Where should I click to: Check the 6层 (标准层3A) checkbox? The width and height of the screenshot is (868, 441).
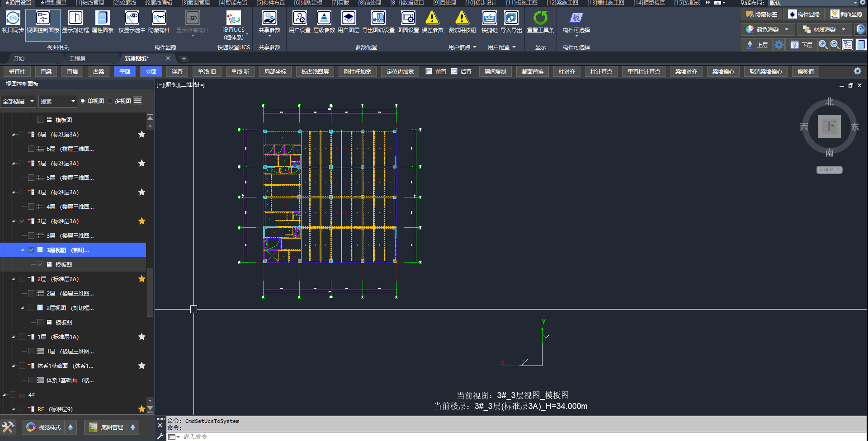click(x=22, y=135)
